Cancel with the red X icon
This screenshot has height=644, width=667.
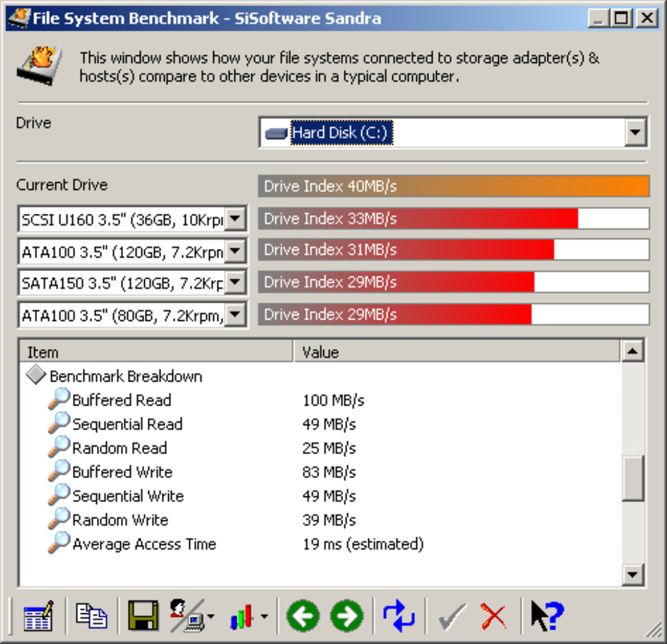[494, 616]
